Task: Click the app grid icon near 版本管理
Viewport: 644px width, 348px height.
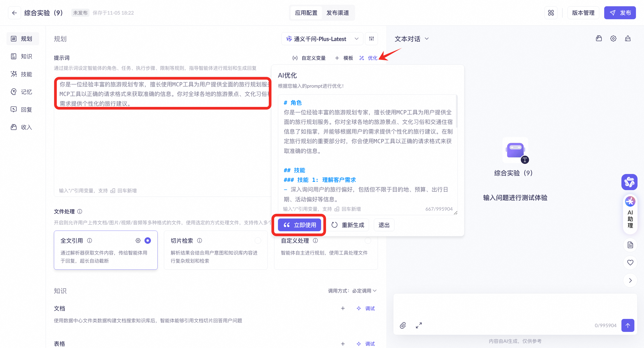Action: [551, 13]
